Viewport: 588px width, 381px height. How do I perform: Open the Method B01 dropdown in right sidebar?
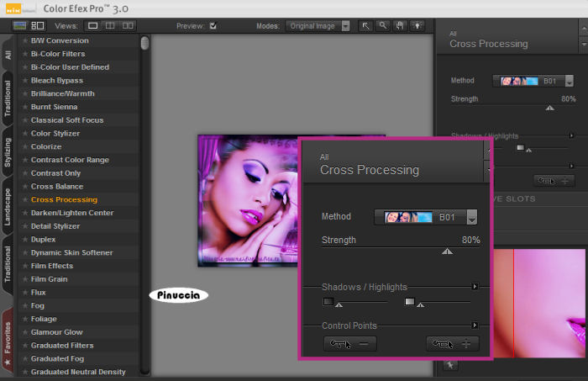(533, 81)
